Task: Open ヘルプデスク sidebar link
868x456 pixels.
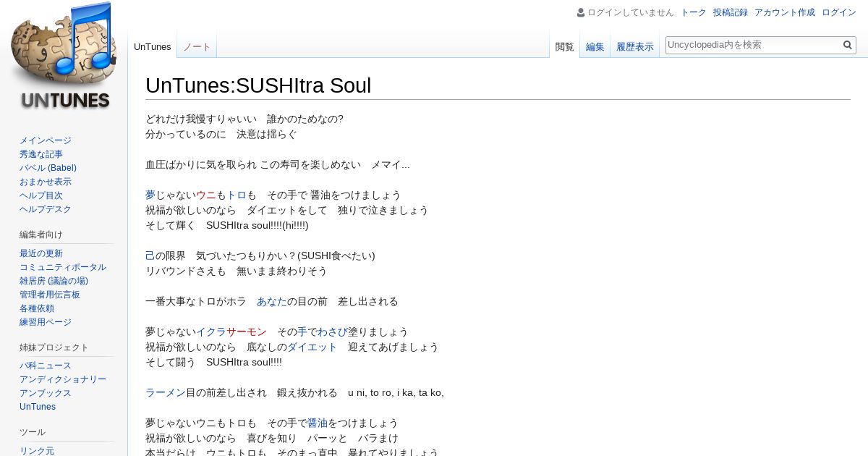Action: tap(46, 209)
